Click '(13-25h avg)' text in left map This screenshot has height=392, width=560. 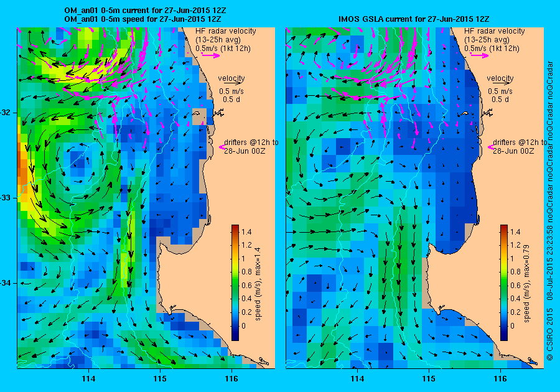218,40
